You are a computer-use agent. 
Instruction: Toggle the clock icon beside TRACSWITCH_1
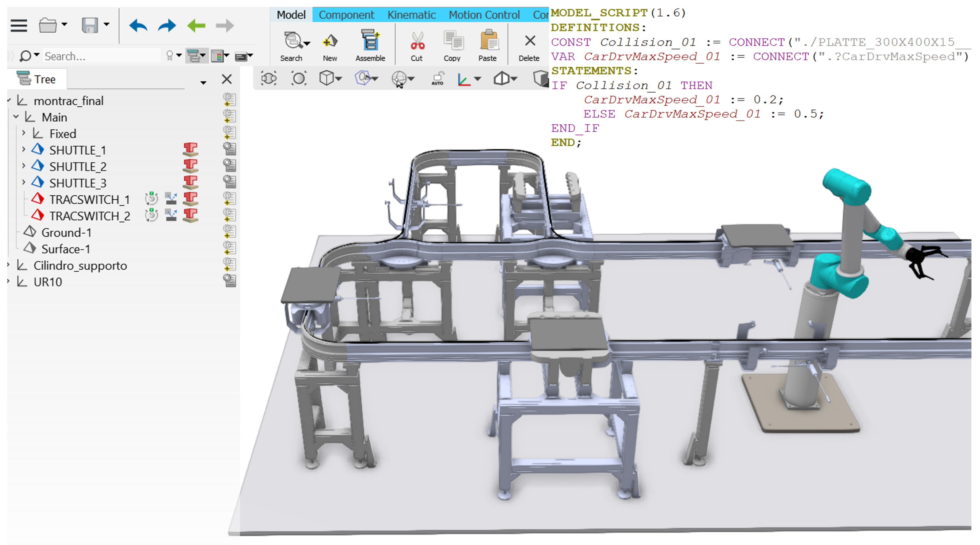[x=151, y=198]
